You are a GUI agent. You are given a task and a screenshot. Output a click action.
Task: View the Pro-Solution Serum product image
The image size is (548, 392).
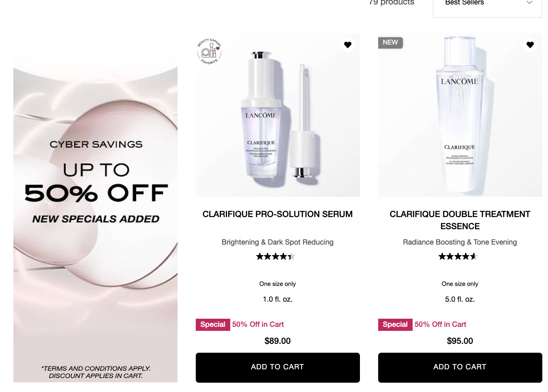(278, 115)
